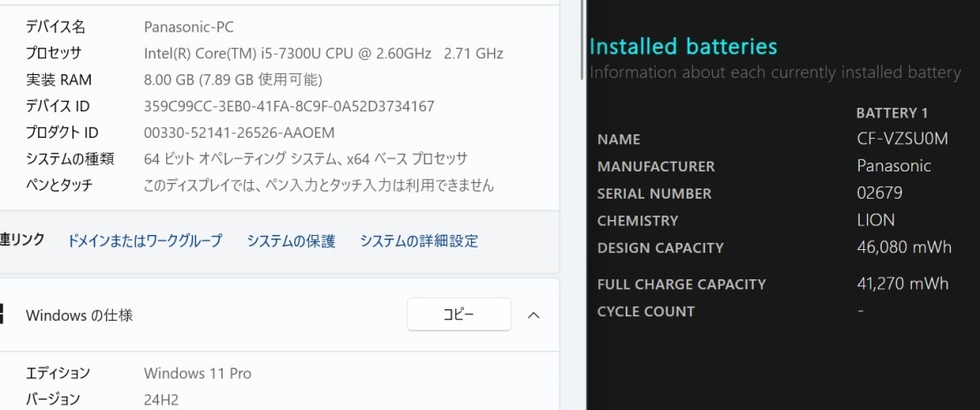Select the 24H2 version value

161,399
